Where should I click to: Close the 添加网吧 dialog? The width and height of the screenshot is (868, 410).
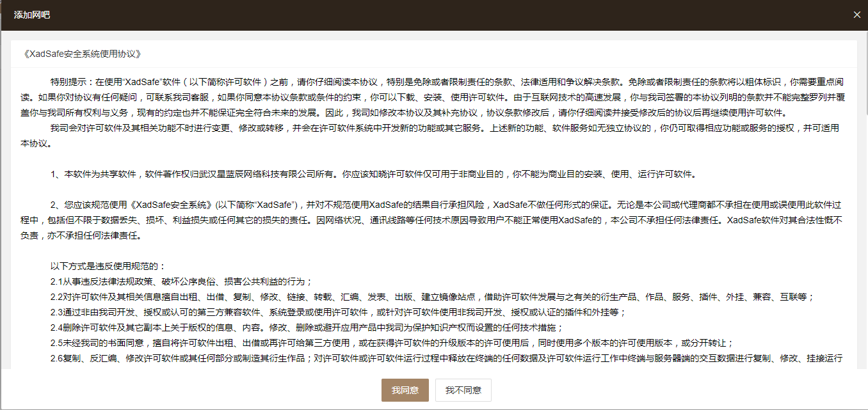click(x=857, y=15)
